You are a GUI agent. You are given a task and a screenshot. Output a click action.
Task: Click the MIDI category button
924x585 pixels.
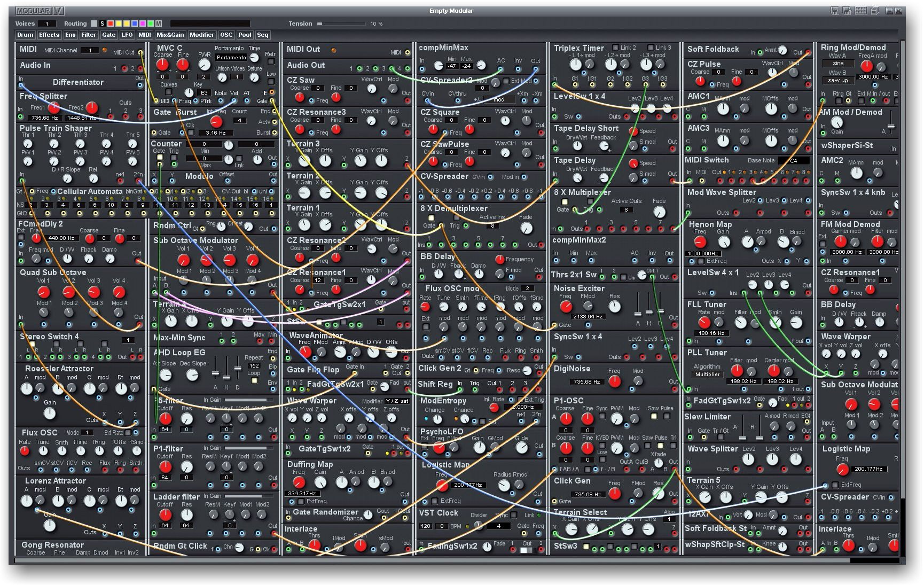pyautogui.click(x=145, y=35)
